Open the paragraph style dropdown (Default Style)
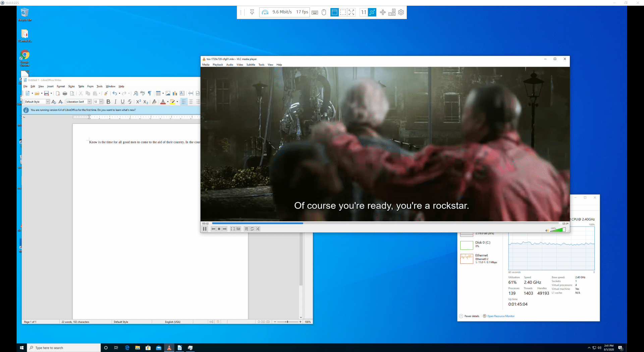 coord(48,102)
